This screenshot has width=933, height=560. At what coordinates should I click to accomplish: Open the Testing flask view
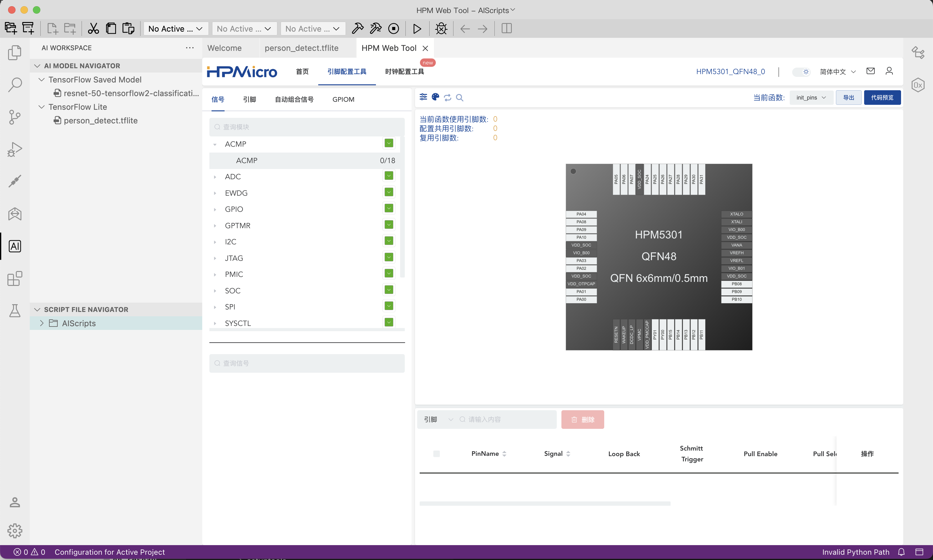pos(15,311)
